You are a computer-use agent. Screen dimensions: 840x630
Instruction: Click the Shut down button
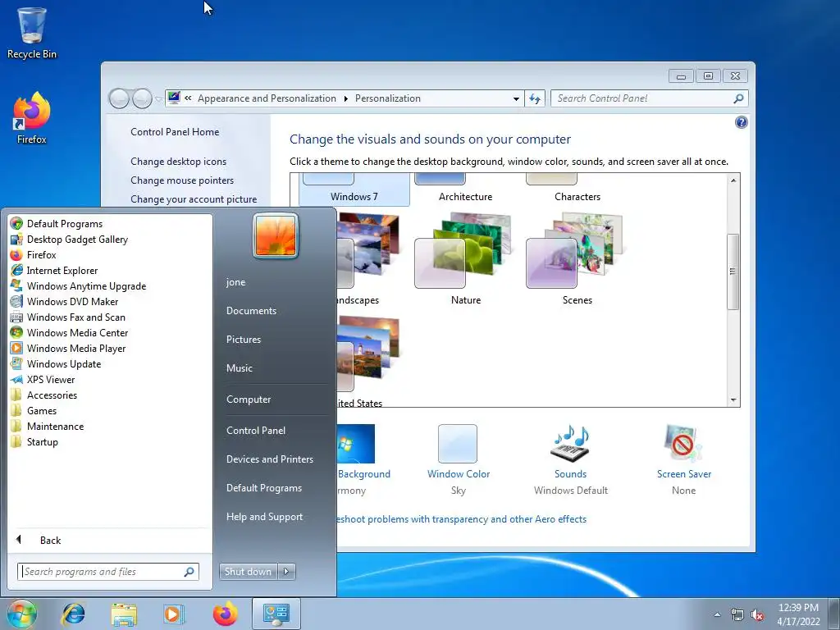point(248,572)
